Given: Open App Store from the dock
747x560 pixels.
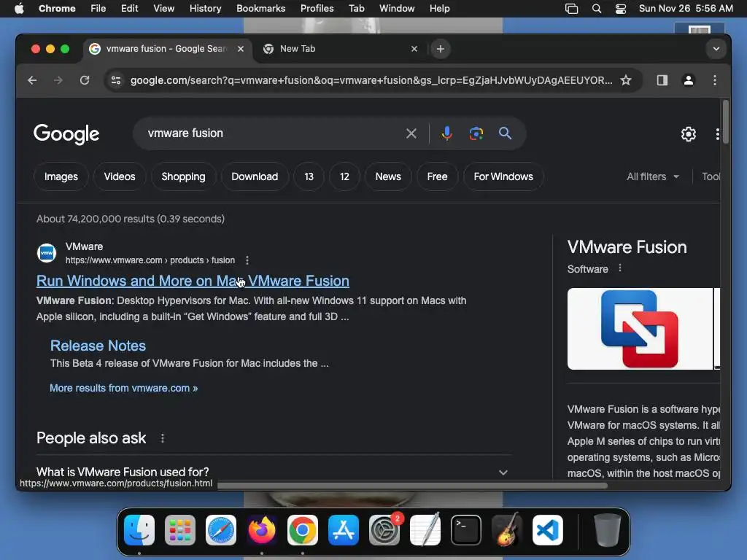Looking at the screenshot, I should pos(344,530).
